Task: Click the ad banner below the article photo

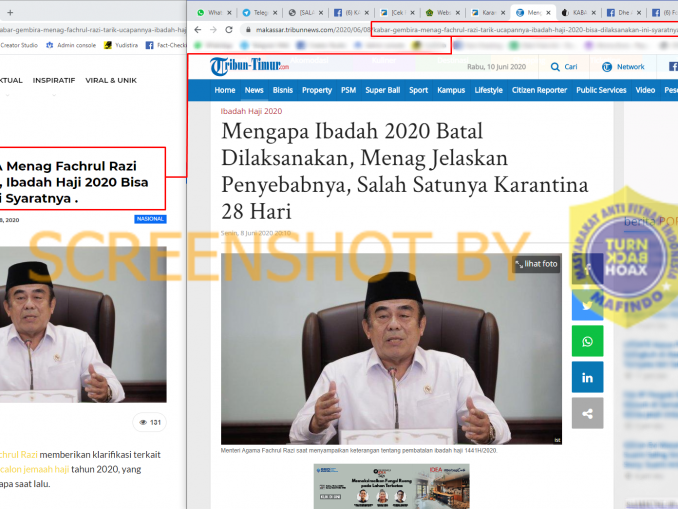Action: tap(391, 486)
